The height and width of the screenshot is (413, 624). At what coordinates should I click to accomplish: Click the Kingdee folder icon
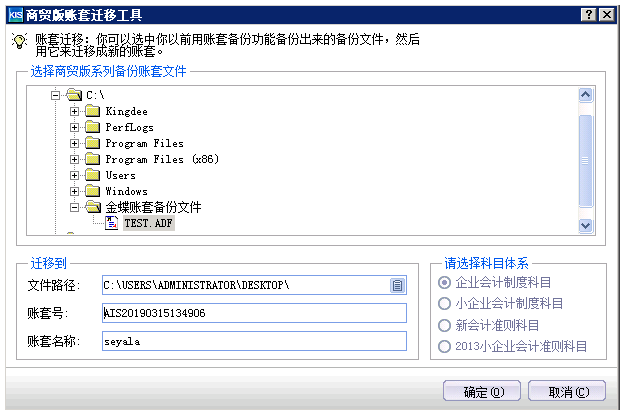point(91,111)
